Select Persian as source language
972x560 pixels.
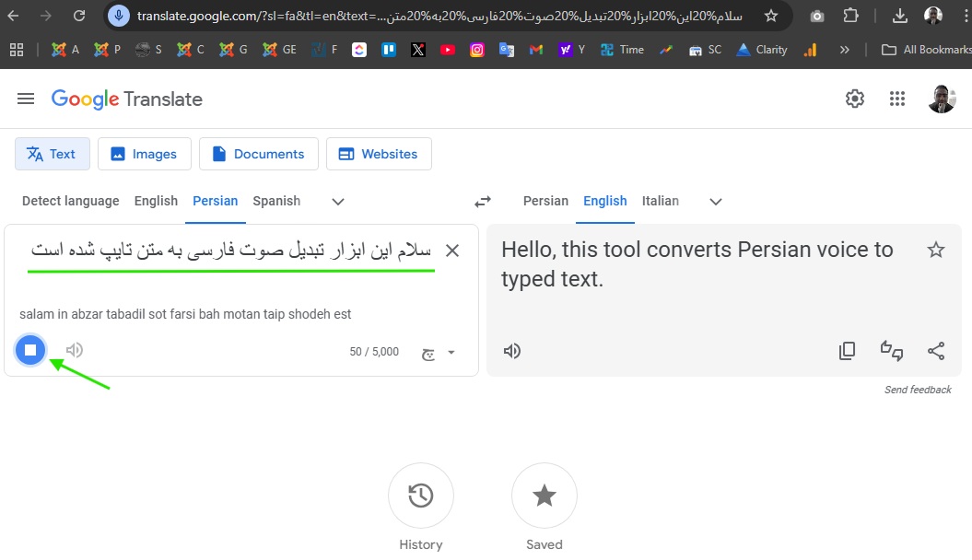pyautogui.click(x=215, y=201)
